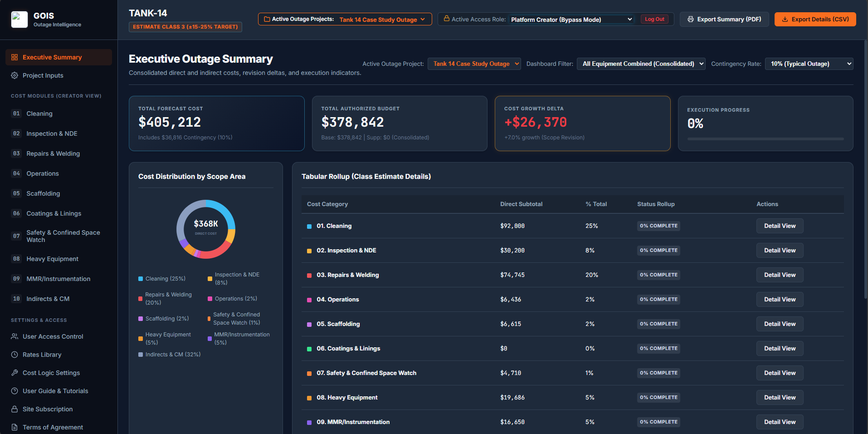Click the User Access Control people icon
Viewport: 868px width, 434px height.
[x=15, y=336]
